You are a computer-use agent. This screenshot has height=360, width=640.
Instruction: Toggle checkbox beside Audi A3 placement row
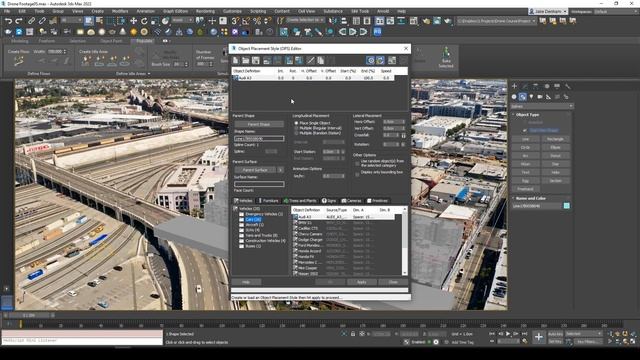pyautogui.click(x=236, y=78)
